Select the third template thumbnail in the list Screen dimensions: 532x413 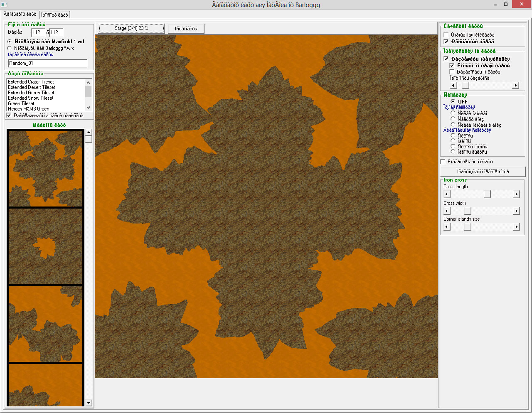pyautogui.click(x=46, y=324)
